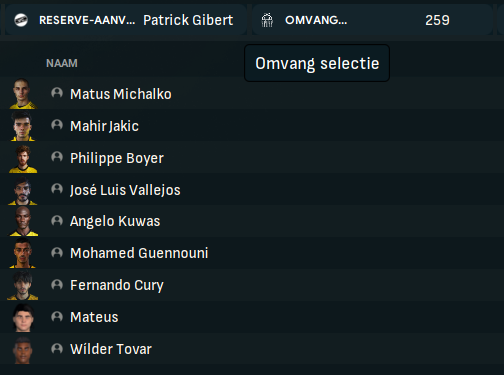504x375 pixels.
Task: Click the profile icon beside Mateus
Action: [x=57, y=317]
